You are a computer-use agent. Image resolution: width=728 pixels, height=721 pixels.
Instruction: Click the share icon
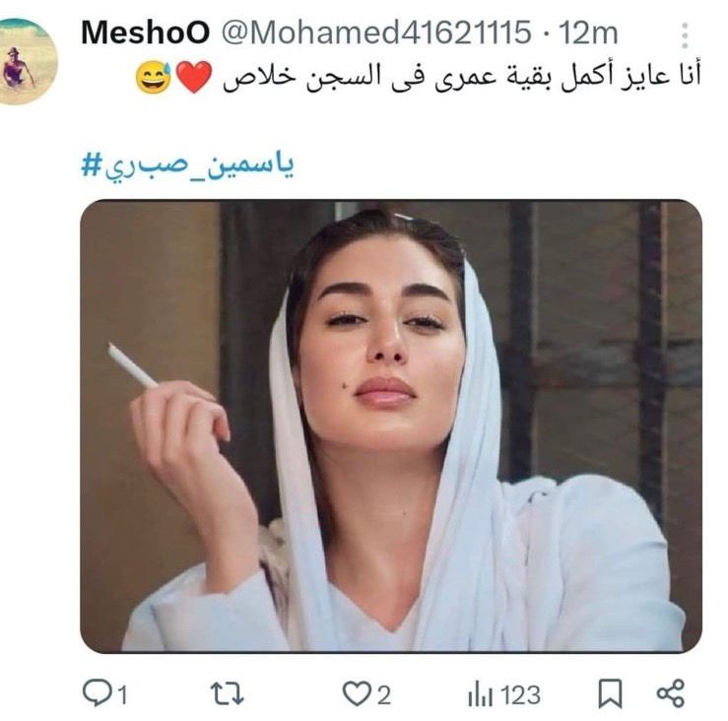671,693
